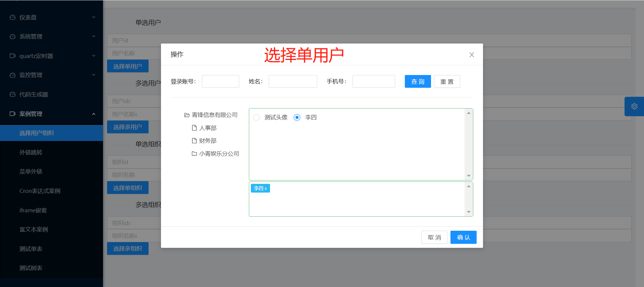644x287 pixels.
Task: Click the icon beside 系统管理
Action: [12, 37]
